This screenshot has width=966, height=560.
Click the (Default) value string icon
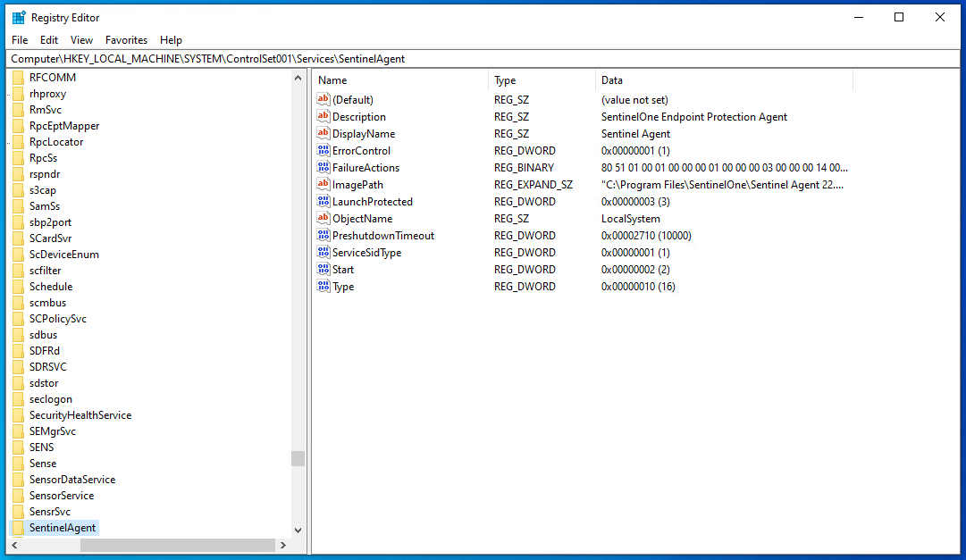tap(323, 99)
